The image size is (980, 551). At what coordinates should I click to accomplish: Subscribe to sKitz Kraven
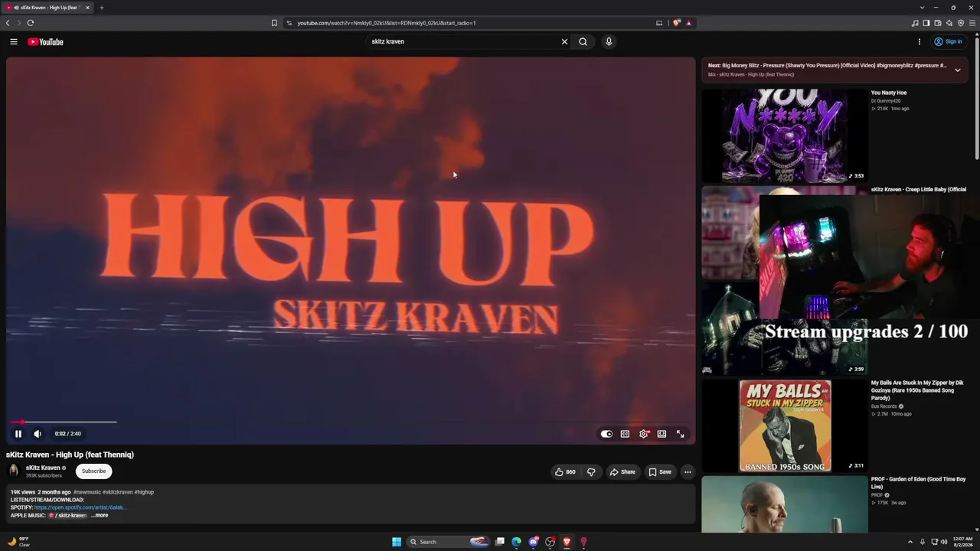pyautogui.click(x=94, y=471)
